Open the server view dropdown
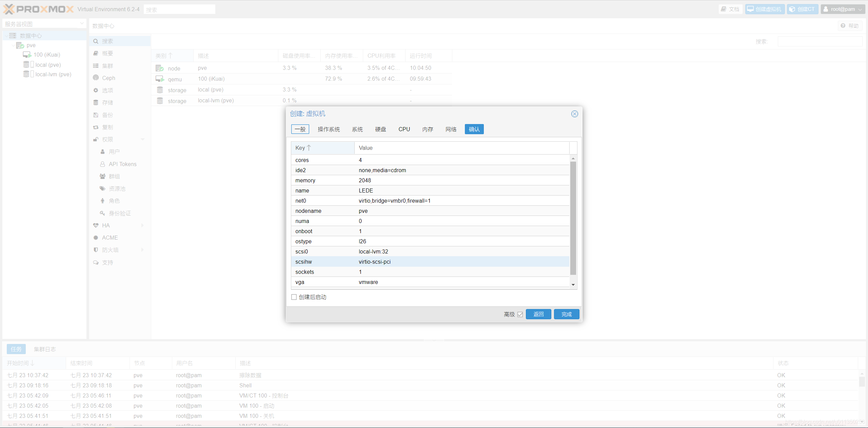Screen dimensions: 868x428 [81, 24]
